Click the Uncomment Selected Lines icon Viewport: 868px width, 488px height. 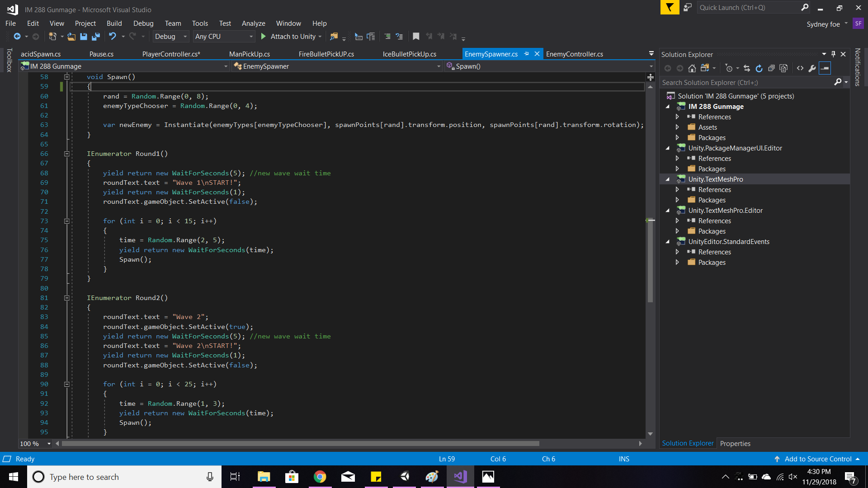pos(399,37)
